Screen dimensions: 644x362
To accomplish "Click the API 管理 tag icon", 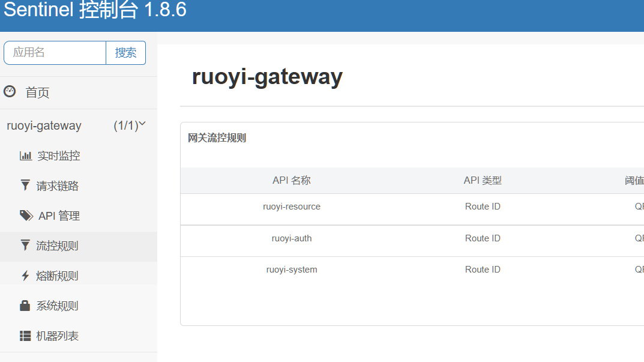I will click(x=26, y=216).
